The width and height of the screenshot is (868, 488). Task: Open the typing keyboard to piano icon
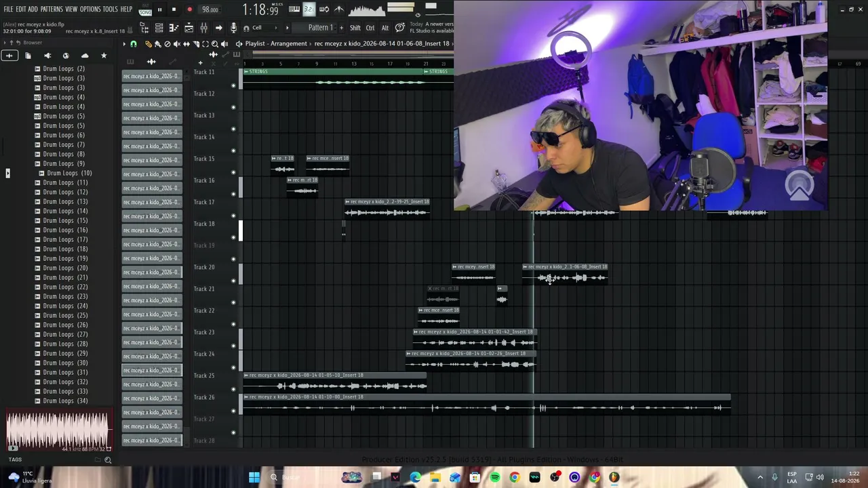click(x=294, y=9)
